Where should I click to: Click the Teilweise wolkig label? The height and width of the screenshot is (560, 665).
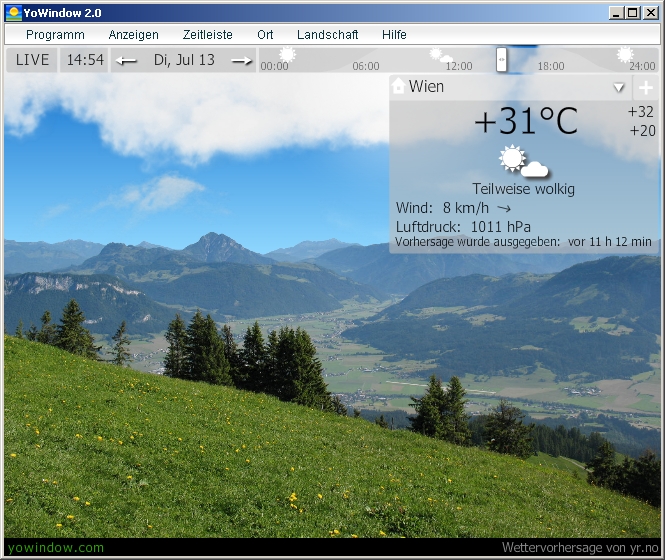[x=523, y=189]
